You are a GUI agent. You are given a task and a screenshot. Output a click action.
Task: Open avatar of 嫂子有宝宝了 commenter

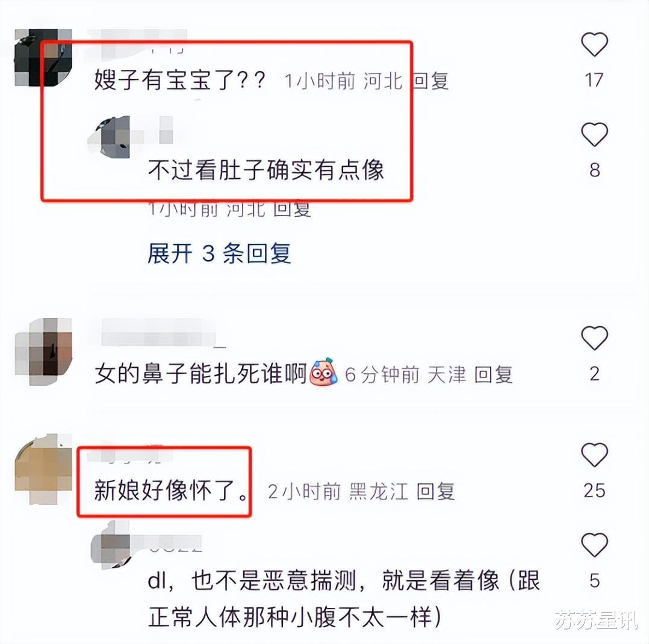tap(43, 58)
